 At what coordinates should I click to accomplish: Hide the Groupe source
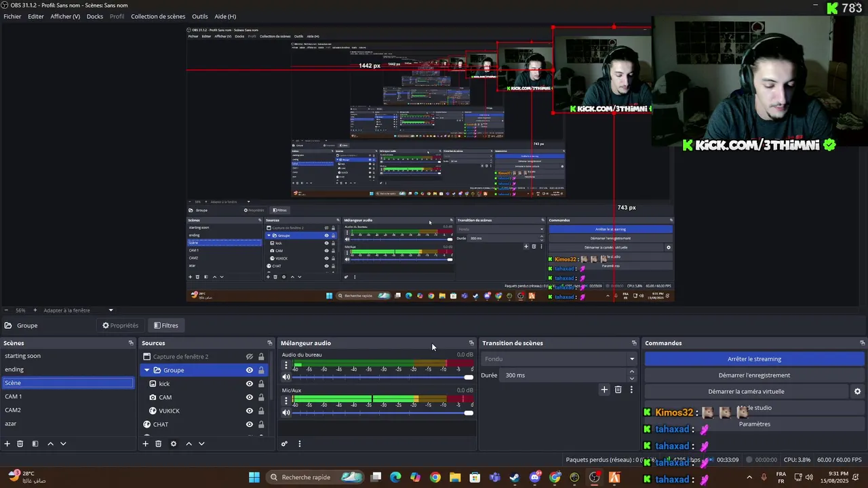tap(250, 370)
